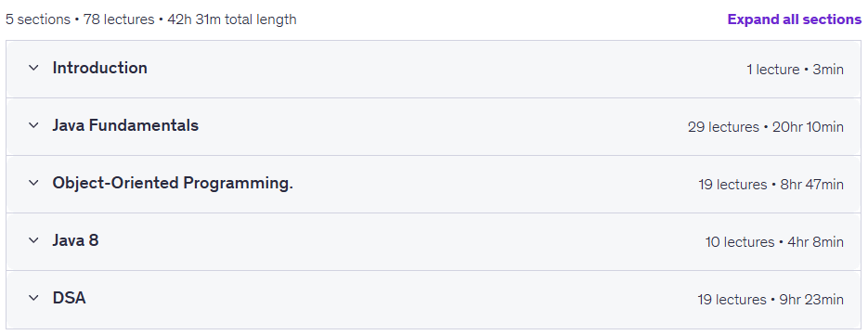
Task: Expand the Introduction section chevron
Action: click(33, 68)
